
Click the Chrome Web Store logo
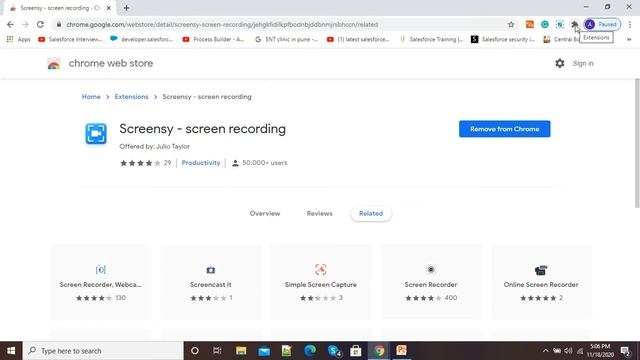(54, 64)
